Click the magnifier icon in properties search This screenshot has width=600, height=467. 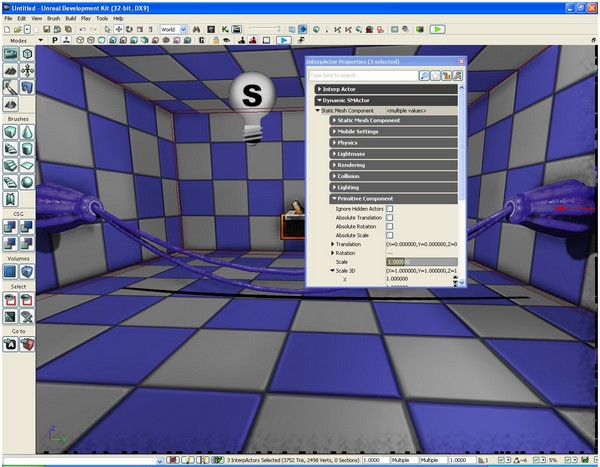coord(424,75)
